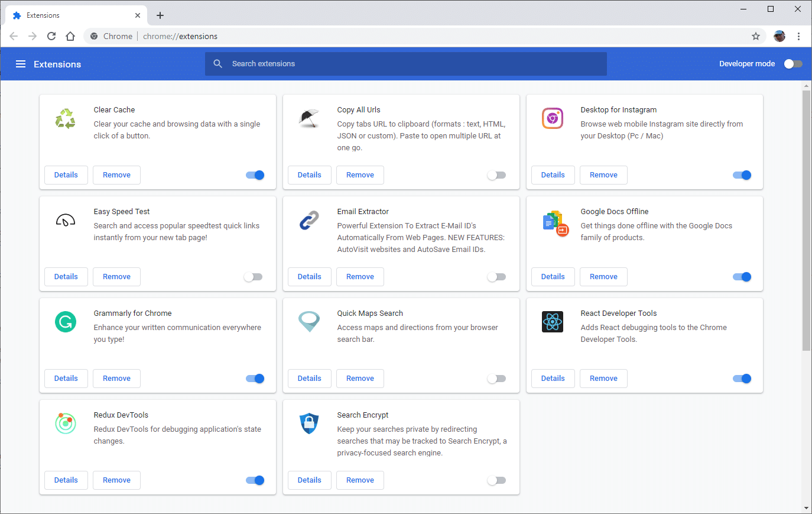Click the React Developer Tools icon
The height and width of the screenshot is (514, 812).
pyautogui.click(x=553, y=322)
